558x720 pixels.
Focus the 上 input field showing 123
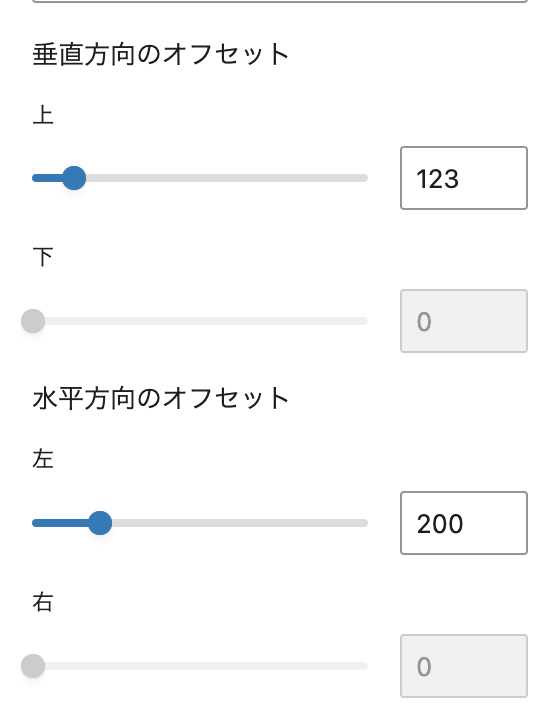click(464, 178)
